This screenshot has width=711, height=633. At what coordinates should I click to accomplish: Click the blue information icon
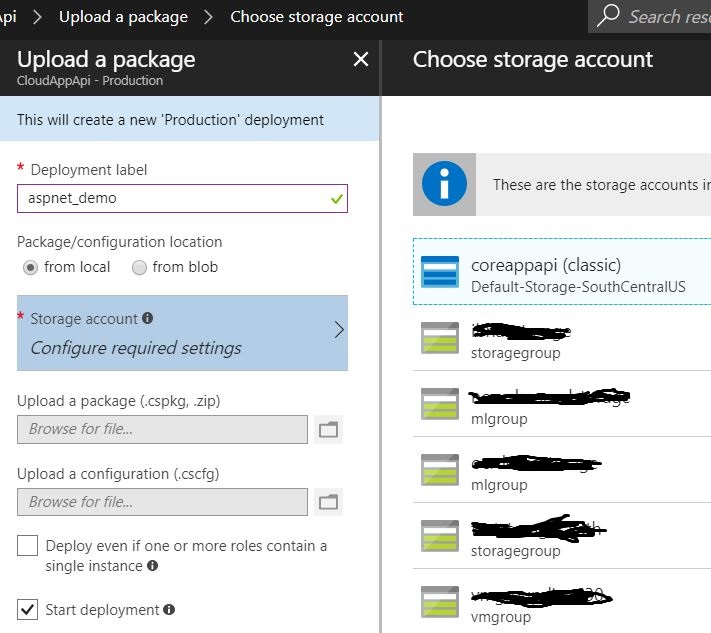click(444, 185)
